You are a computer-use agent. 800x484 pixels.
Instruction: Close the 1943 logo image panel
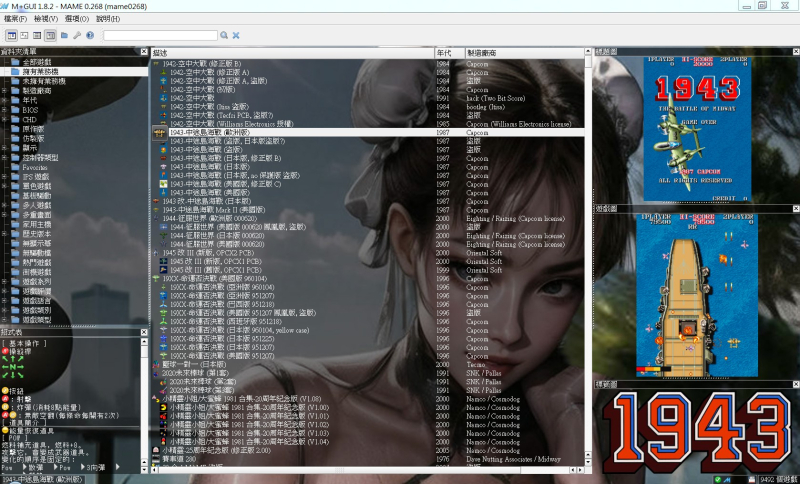pos(796,384)
